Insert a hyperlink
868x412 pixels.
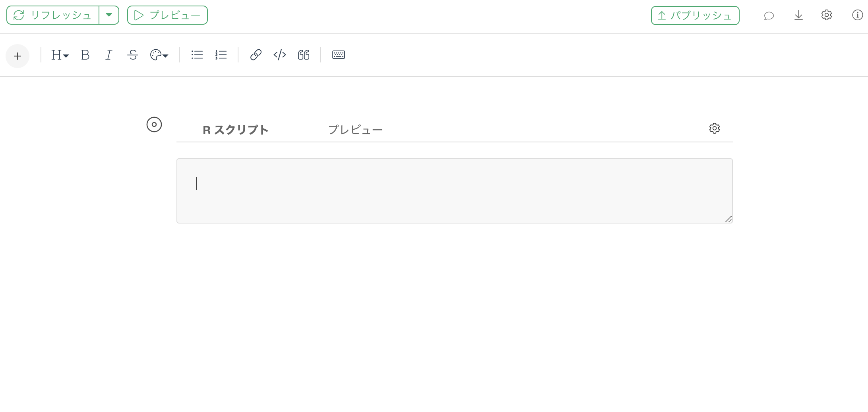(256, 55)
